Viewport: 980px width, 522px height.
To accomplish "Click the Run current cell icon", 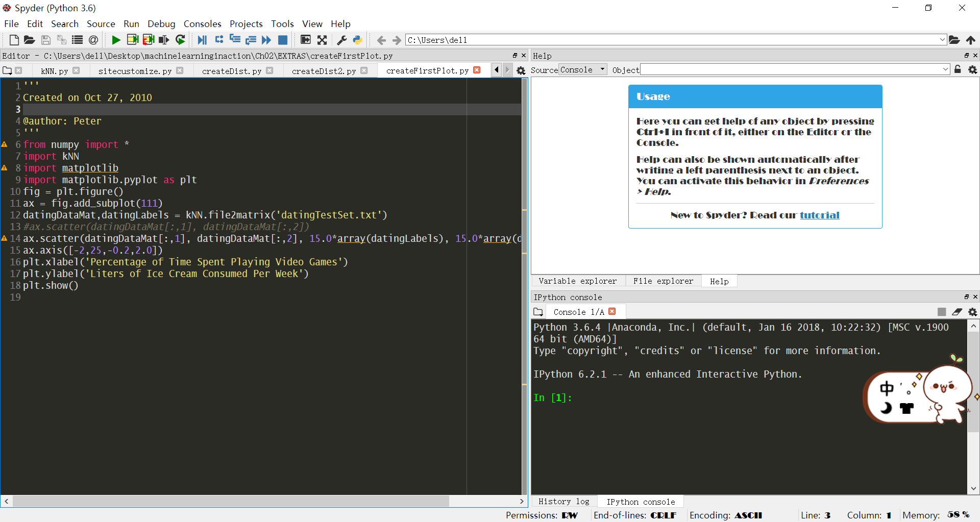I will click(132, 40).
